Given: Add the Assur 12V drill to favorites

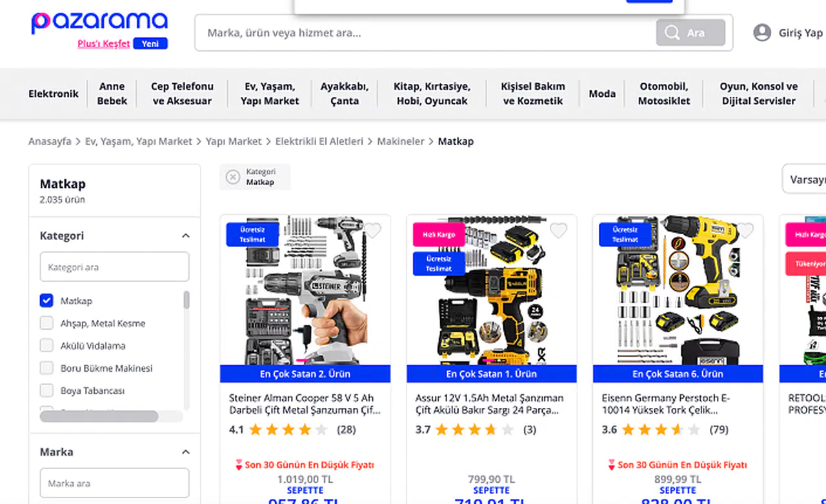Looking at the screenshot, I should click(559, 230).
